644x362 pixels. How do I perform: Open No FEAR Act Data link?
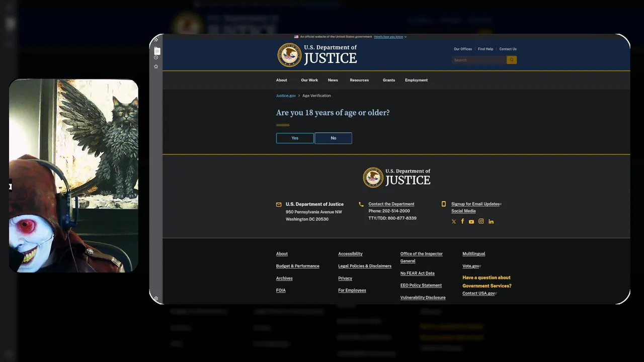coord(418,273)
